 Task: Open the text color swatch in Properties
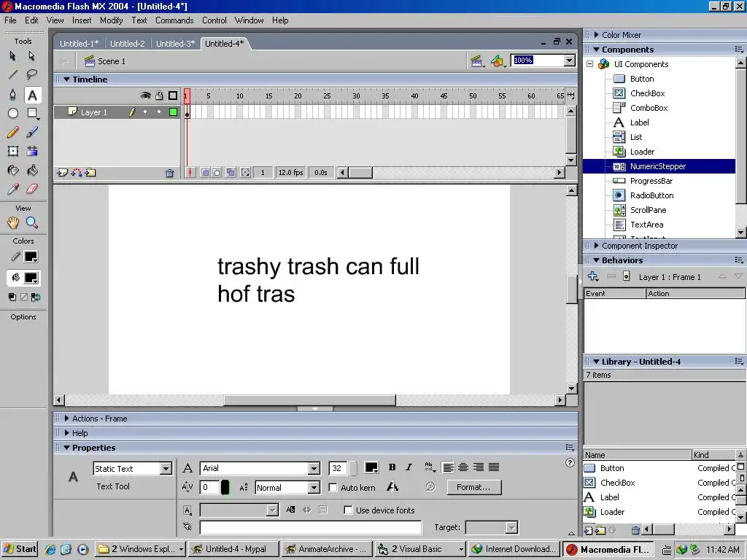371,467
